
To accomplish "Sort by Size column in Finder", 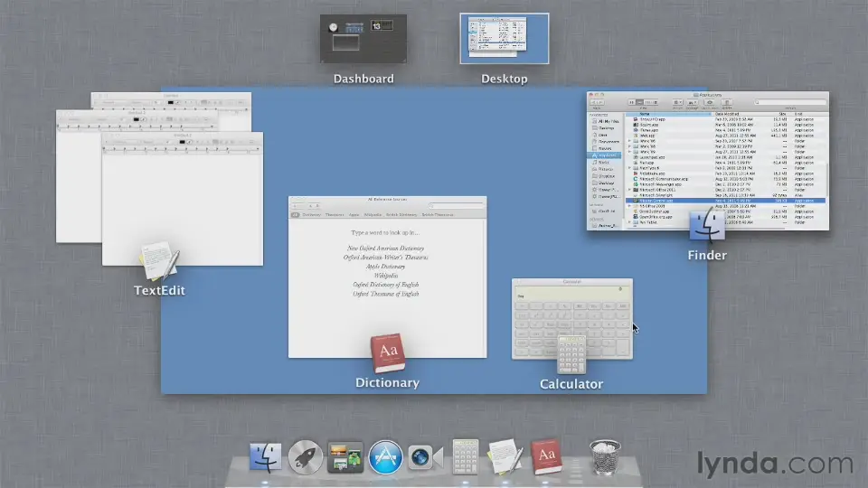I will tap(782, 114).
